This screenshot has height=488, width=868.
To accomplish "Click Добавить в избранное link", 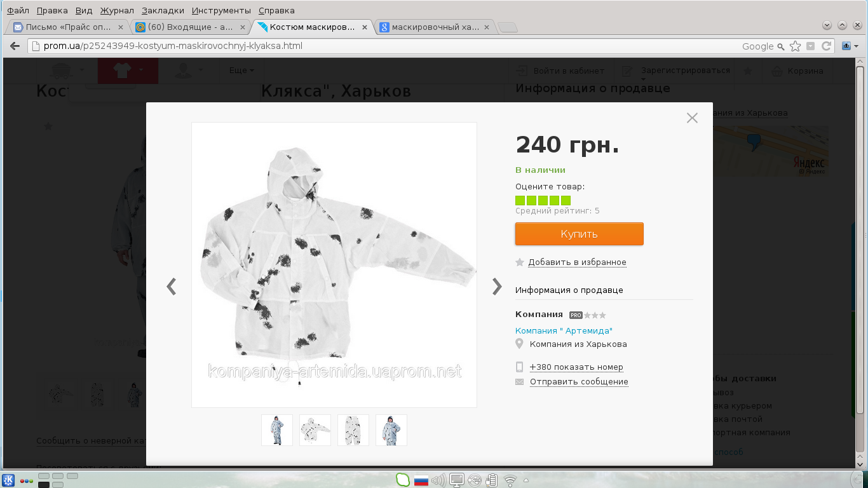I will coord(577,262).
